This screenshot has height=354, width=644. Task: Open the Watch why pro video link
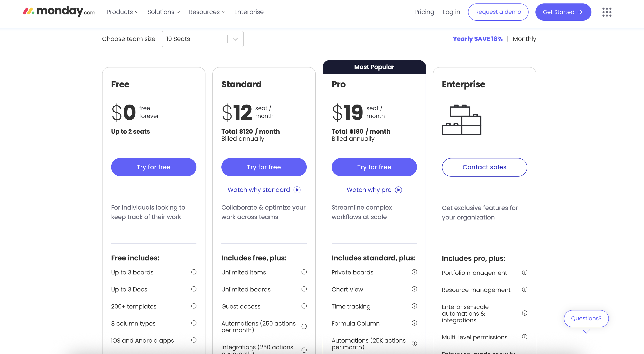pyautogui.click(x=374, y=190)
